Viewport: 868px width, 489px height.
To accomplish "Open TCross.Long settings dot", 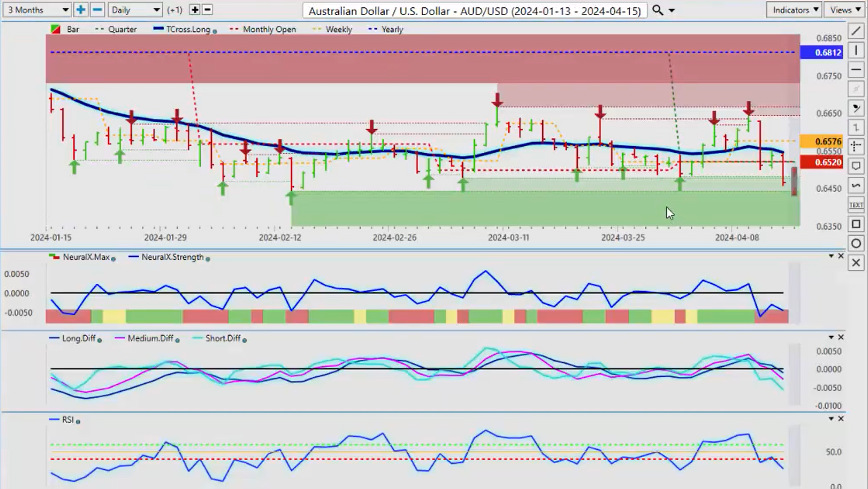I will [x=215, y=30].
